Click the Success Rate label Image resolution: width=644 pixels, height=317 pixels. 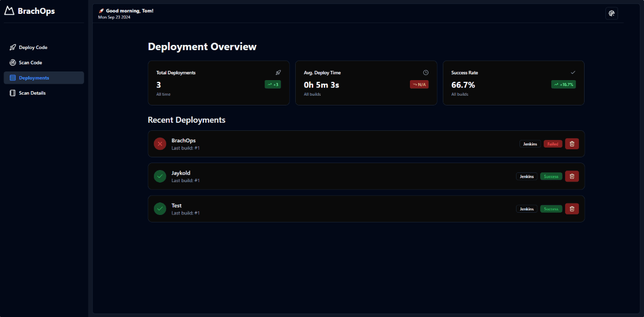[x=465, y=72]
